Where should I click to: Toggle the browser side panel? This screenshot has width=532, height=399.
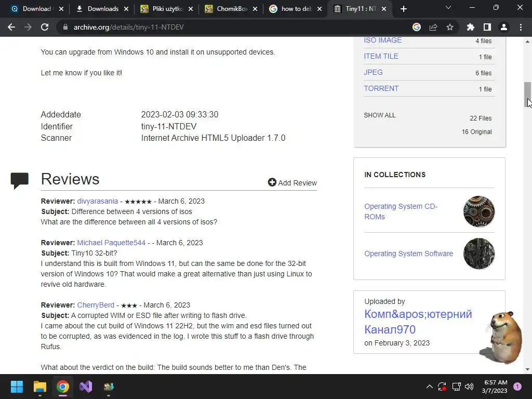click(487, 27)
